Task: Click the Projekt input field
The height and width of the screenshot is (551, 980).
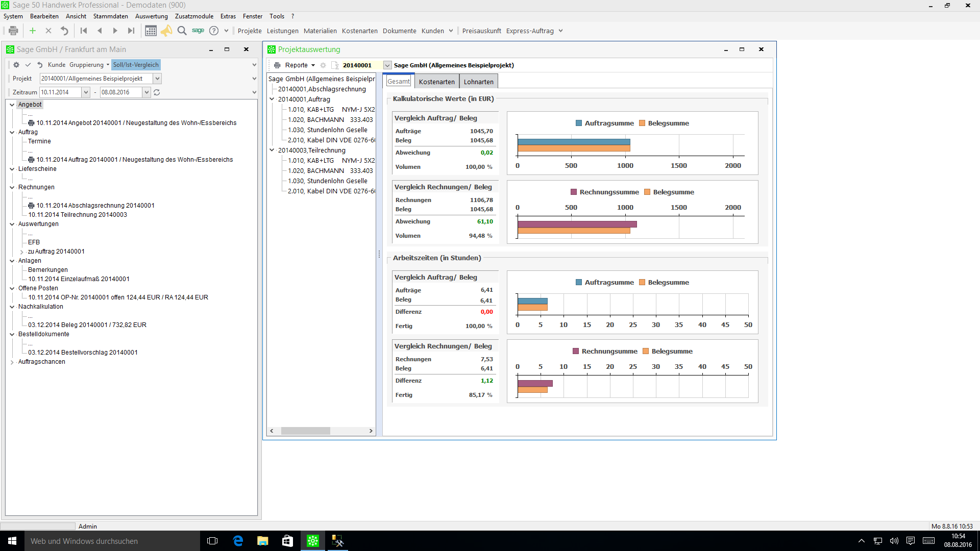Action: (96, 79)
